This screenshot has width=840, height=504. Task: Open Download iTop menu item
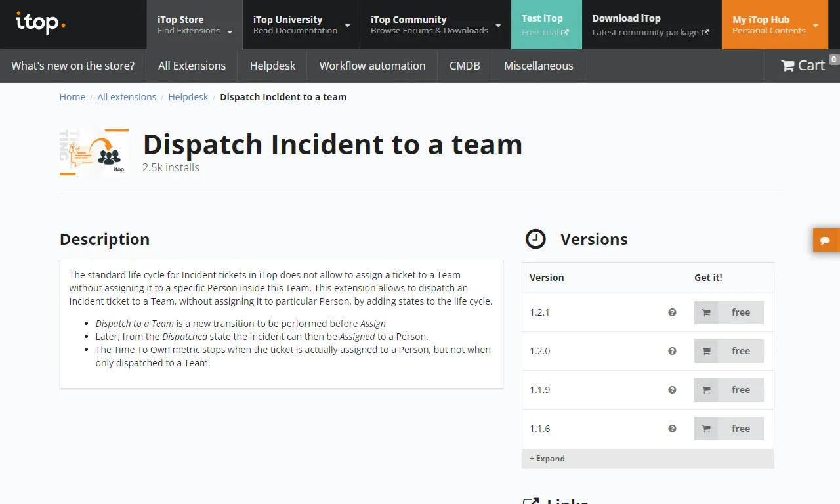tap(651, 24)
